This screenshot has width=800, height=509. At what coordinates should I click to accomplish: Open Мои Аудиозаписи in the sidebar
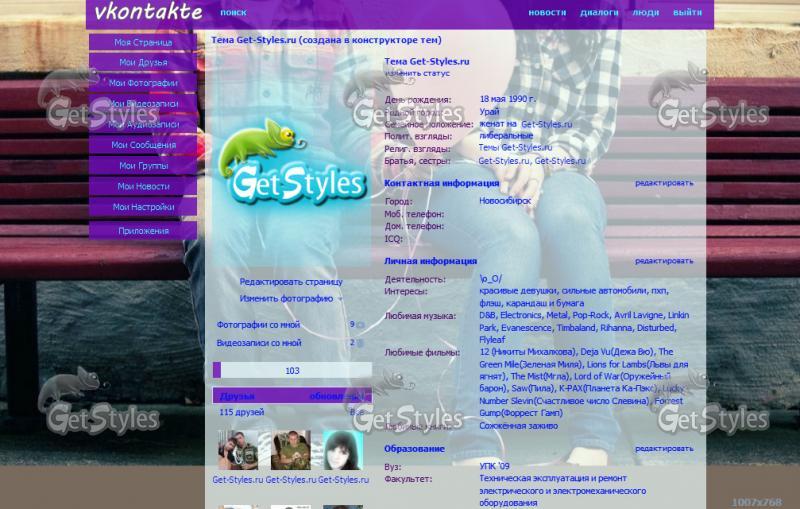[143, 124]
